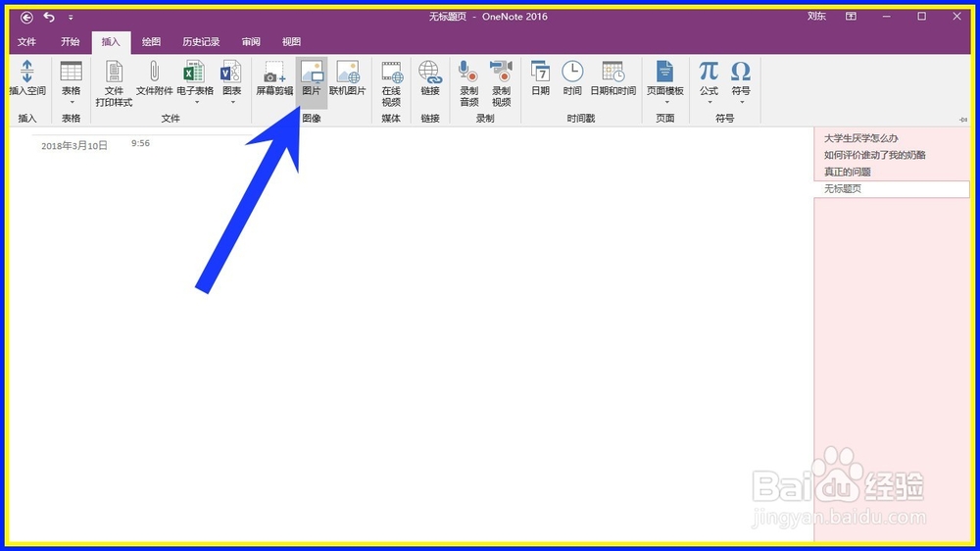Open the File (文件) tab
Screen dimensions: 980x551
pyautogui.click(x=26, y=42)
